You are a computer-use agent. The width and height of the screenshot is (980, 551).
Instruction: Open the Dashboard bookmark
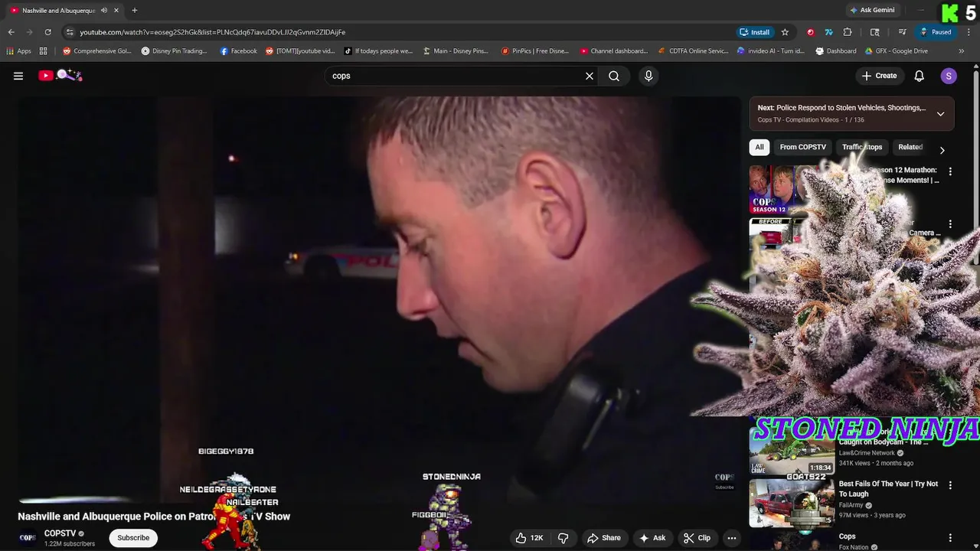836,51
